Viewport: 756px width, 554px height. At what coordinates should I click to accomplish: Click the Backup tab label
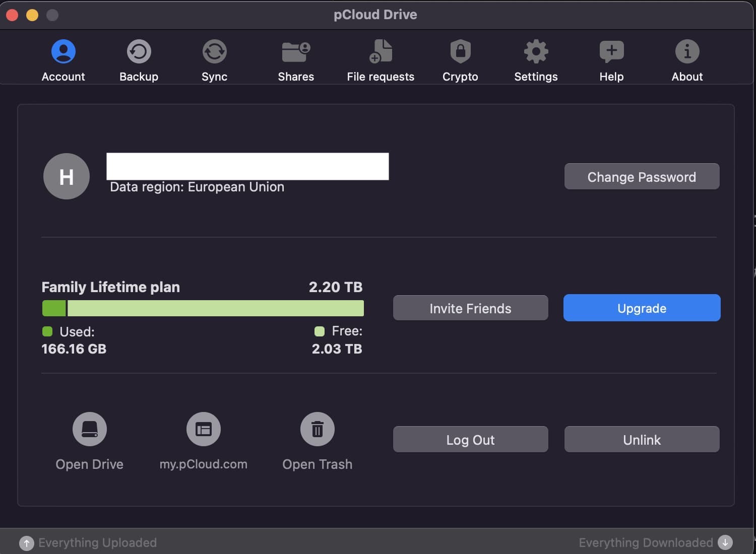pyautogui.click(x=139, y=77)
